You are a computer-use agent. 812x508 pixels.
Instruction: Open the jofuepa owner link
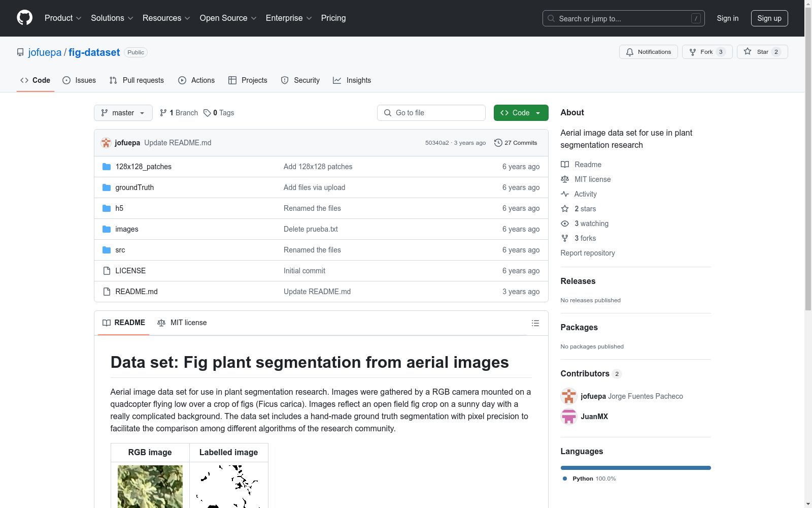coord(45,52)
